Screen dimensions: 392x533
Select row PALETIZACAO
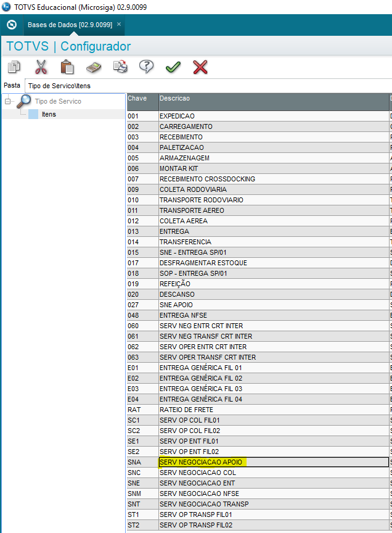coord(258,147)
